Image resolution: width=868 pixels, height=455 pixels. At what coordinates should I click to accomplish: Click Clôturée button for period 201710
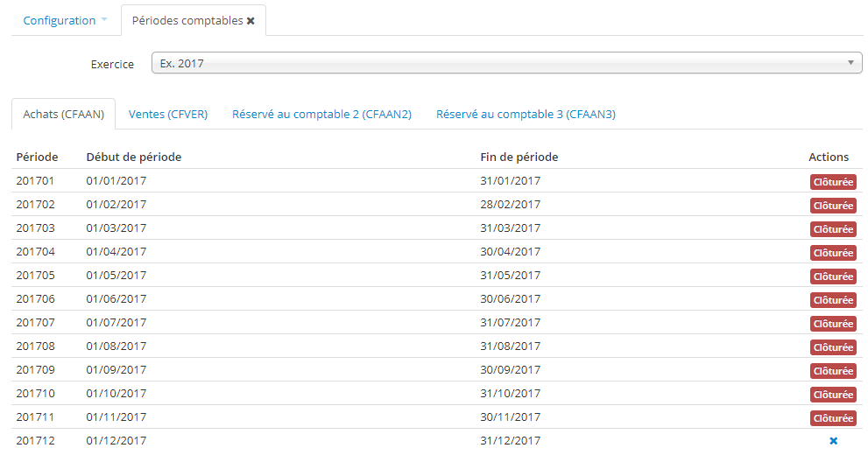point(833,394)
